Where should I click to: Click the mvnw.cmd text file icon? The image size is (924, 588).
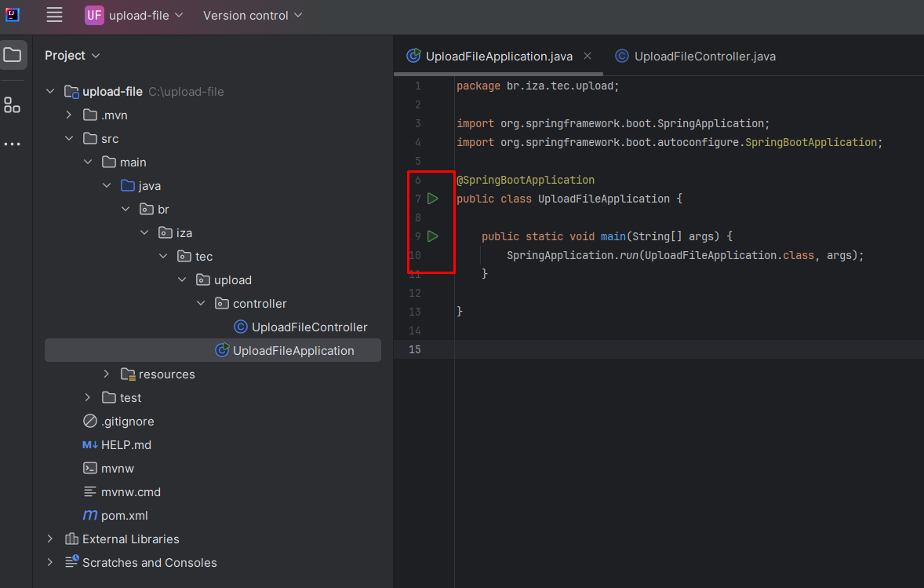[x=90, y=492]
